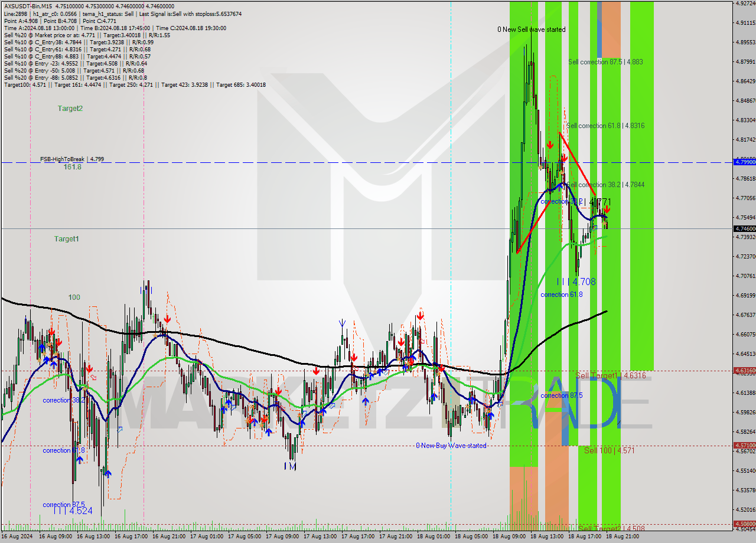Click the 'Target100: 4.571 | Target 161' summary line
This screenshot has height=543, width=756.
click(x=135, y=84)
